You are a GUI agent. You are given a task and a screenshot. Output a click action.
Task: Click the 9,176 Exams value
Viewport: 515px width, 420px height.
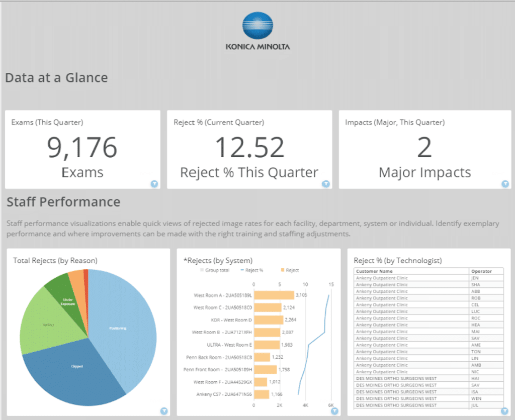[82, 147]
